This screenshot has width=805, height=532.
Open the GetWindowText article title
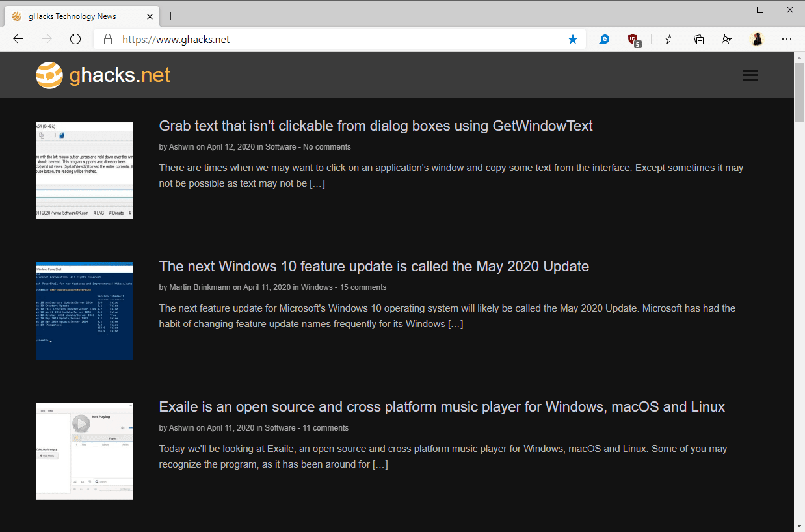click(x=376, y=126)
